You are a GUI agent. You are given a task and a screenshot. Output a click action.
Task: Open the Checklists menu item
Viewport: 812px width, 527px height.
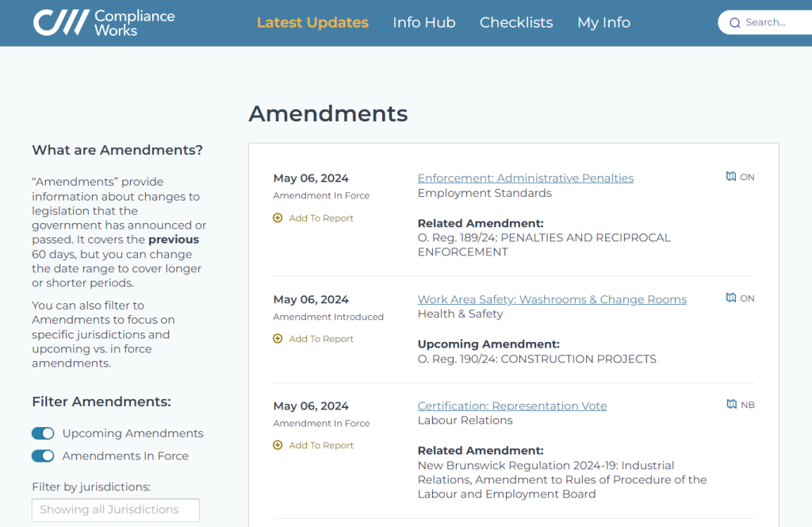(x=516, y=23)
